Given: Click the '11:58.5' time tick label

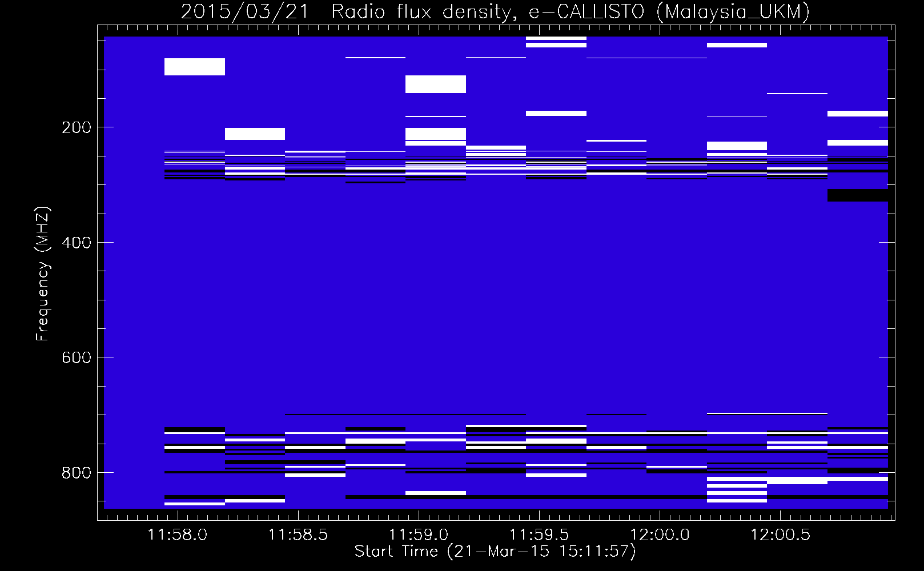Looking at the screenshot, I should point(298,534).
